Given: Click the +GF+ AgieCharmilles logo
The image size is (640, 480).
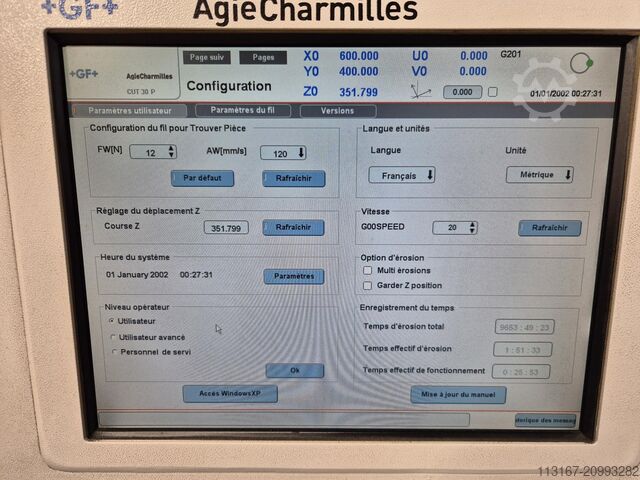Looking at the screenshot, I should pos(122,75).
